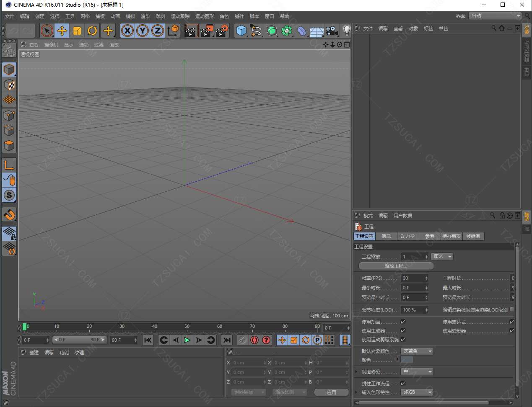Add a Camera object
Screen dimensions: 532x407
[332, 31]
